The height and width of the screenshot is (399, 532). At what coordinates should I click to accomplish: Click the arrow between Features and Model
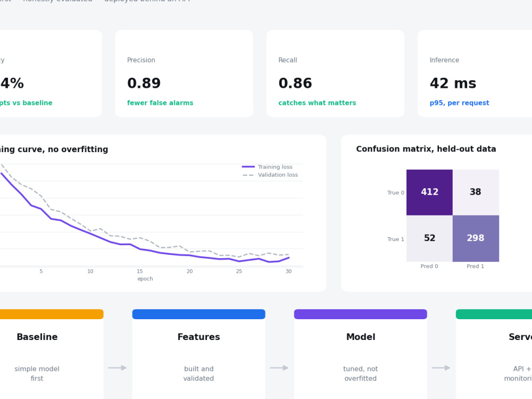[x=279, y=368]
